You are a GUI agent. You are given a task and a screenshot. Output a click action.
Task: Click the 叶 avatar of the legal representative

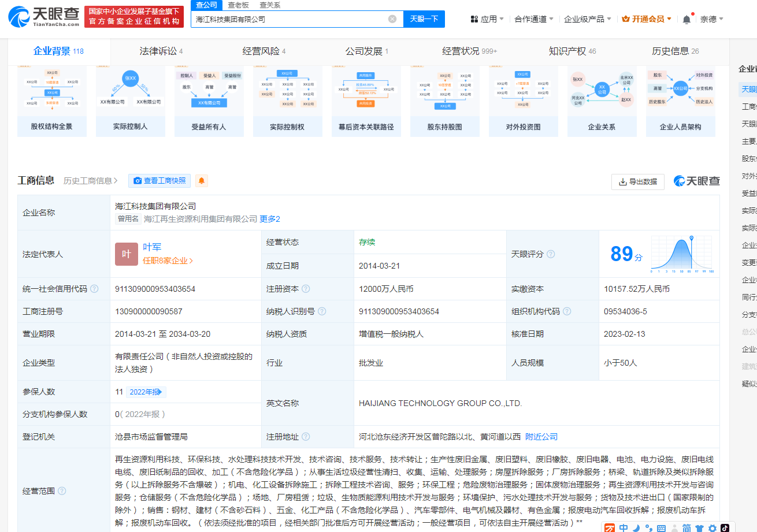[127, 254]
